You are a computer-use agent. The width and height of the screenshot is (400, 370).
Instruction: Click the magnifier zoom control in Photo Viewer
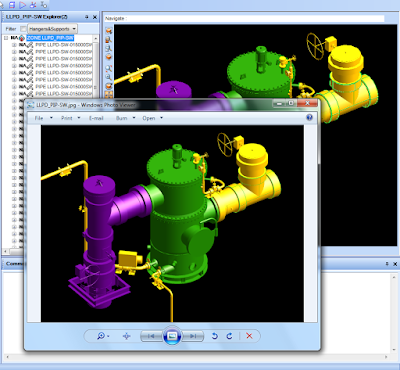point(103,336)
